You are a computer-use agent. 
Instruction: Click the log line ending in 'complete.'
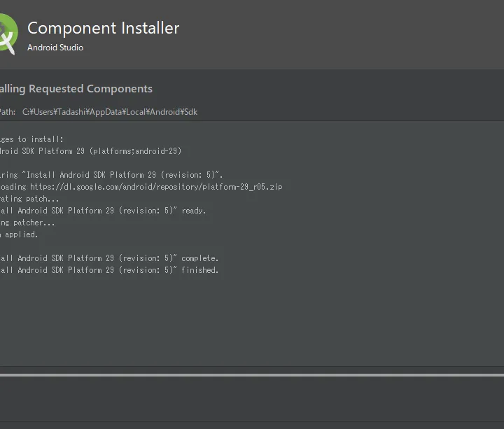click(109, 258)
